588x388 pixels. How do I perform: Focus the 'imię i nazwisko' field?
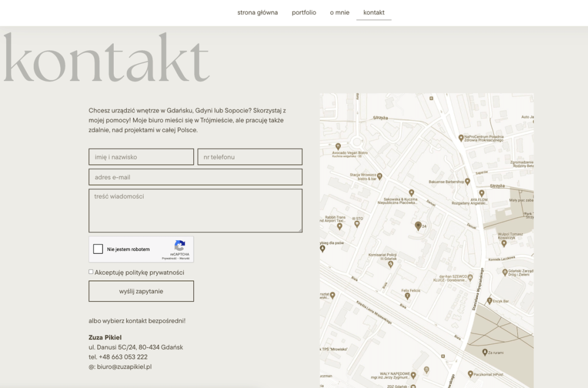click(x=141, y=157)
